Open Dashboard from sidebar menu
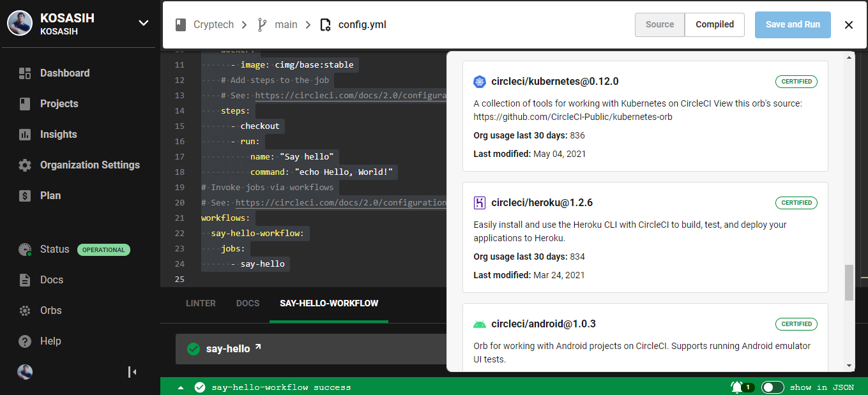Viewport: 868px width, 395px height. tap(65, 73)
